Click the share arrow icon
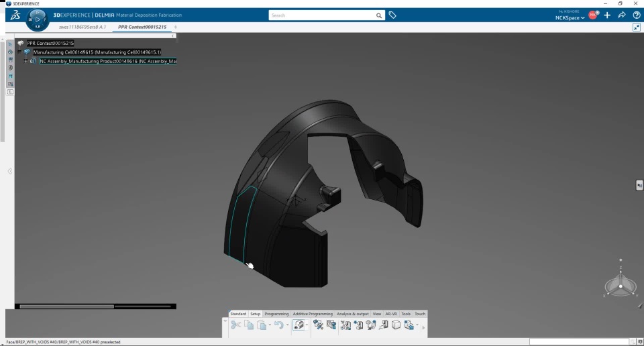The width and height of the screenshot is (644, 346). tap(622, 15)
